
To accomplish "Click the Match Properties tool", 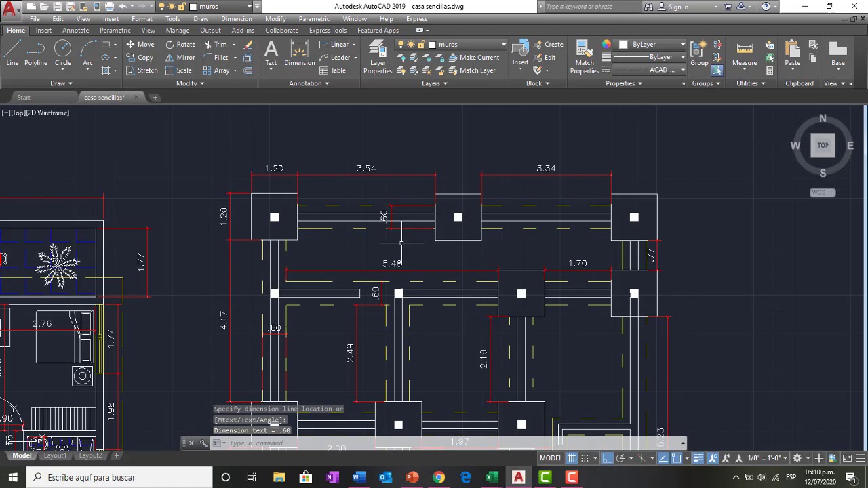I will (585, 57).
